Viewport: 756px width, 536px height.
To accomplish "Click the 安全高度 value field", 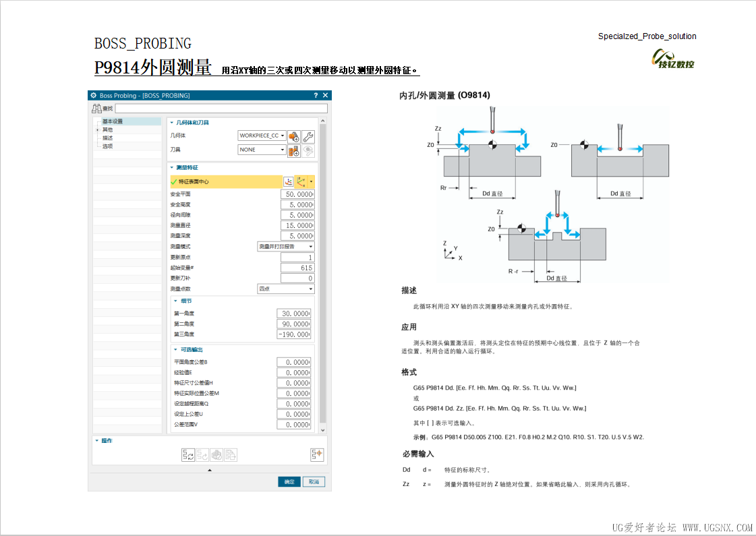I will 297,204.
